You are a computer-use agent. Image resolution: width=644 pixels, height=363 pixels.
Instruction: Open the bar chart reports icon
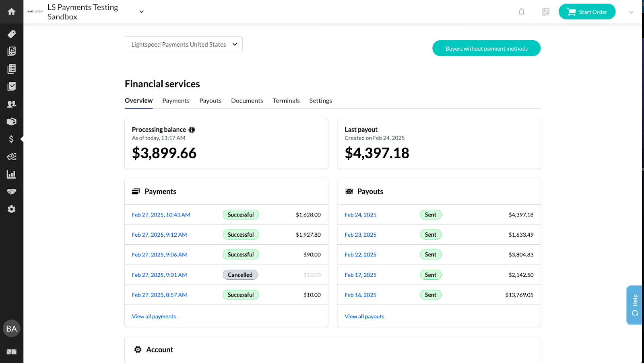(x=12, y=174)
